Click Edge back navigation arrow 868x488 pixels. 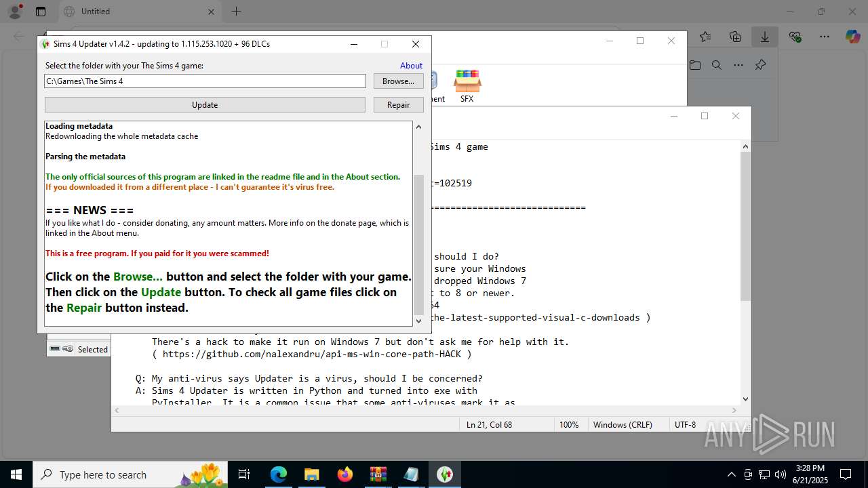(19, 37)
